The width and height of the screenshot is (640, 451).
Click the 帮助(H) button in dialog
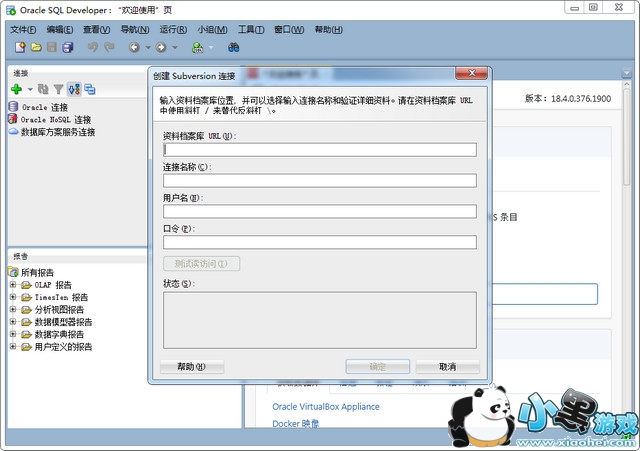(192, 367)
